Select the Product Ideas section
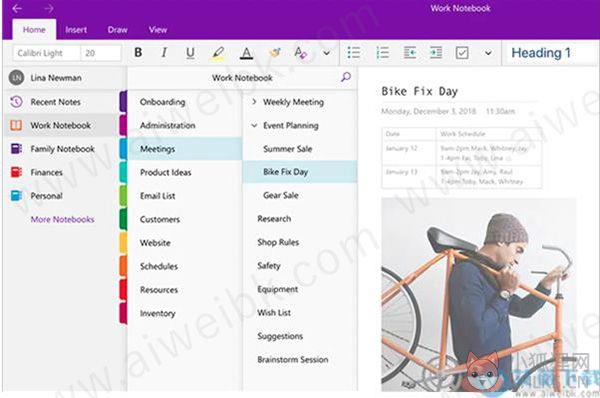This screenshot has width=600, height=398. pos(185,172)
